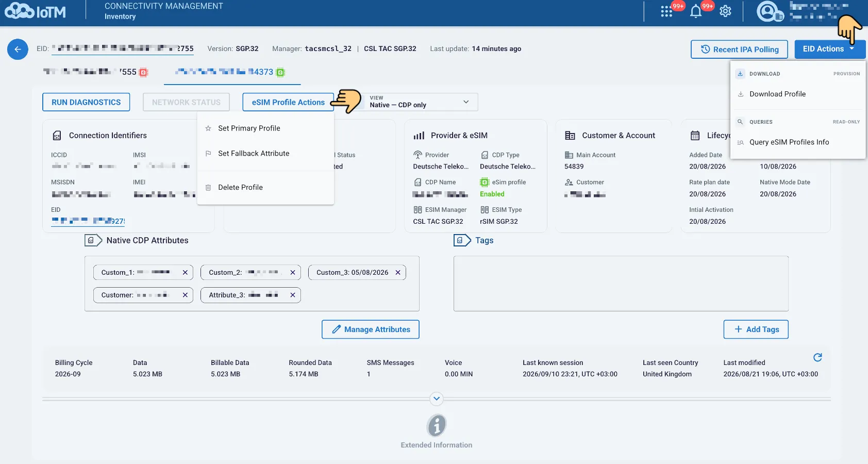The height and width of the screenshot is (464, 868).
Task: Click the Tags section SIM icon
Action: click(462, 240)
